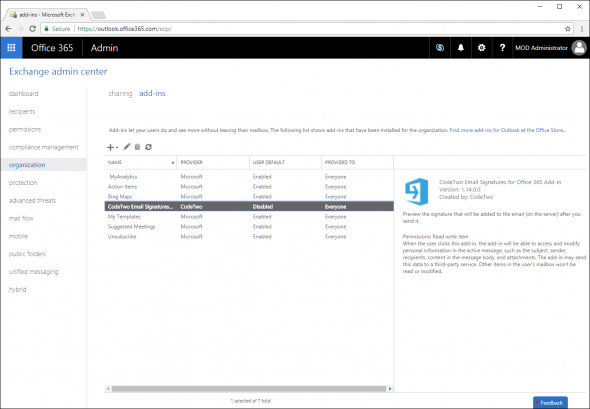Switch to the add-ins tab
Viewport: 590px width, 409px height.
click(x=152, y=93)
